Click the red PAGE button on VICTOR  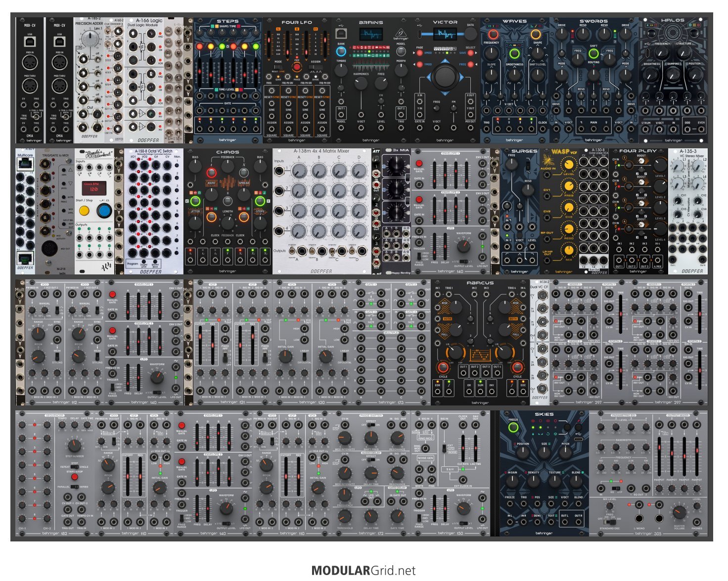(419, 52)
